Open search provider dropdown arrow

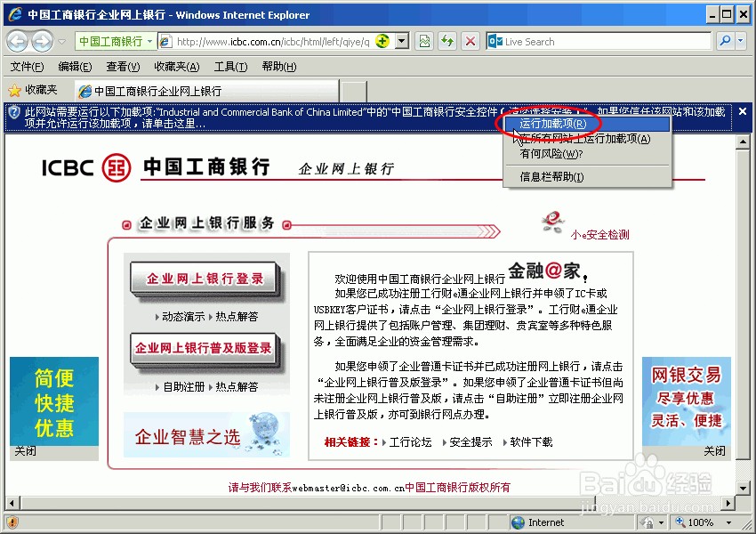(741, 42)
